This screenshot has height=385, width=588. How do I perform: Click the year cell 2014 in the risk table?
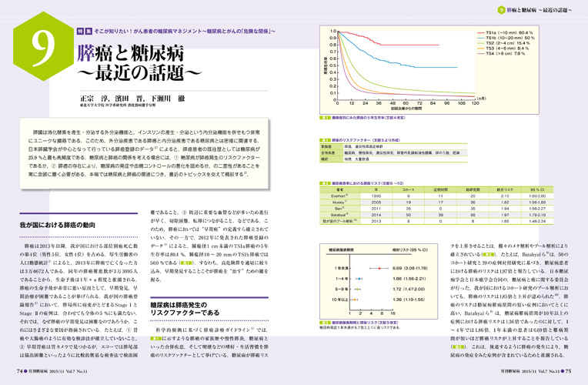(376, 215)
